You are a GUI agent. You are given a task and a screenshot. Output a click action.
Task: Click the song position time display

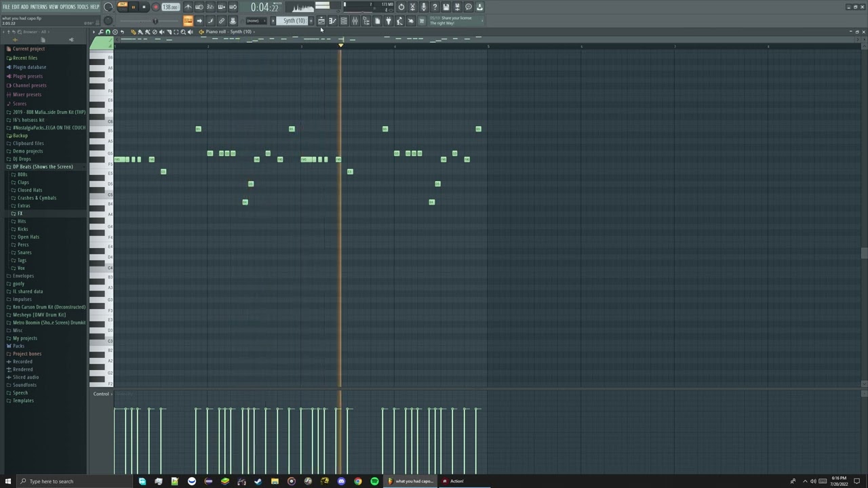click(x=264, y=7)
